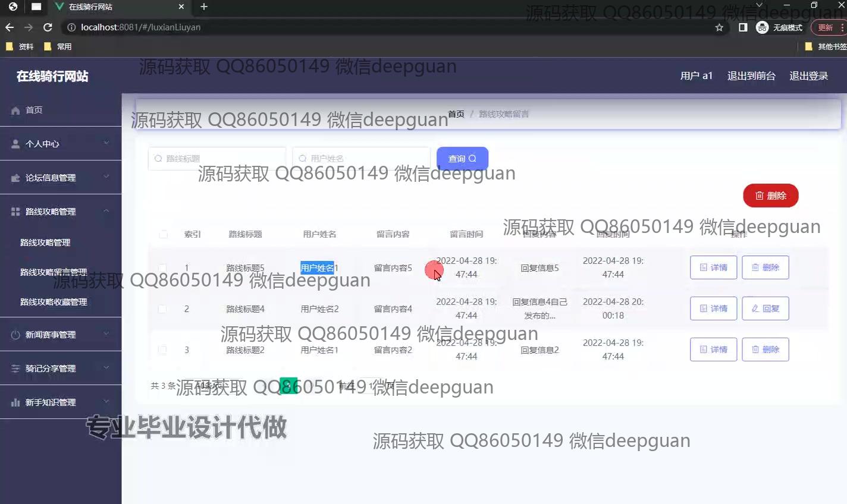Click 退出登录 in the header
This screenshot has height=504, width=847.
808,76
